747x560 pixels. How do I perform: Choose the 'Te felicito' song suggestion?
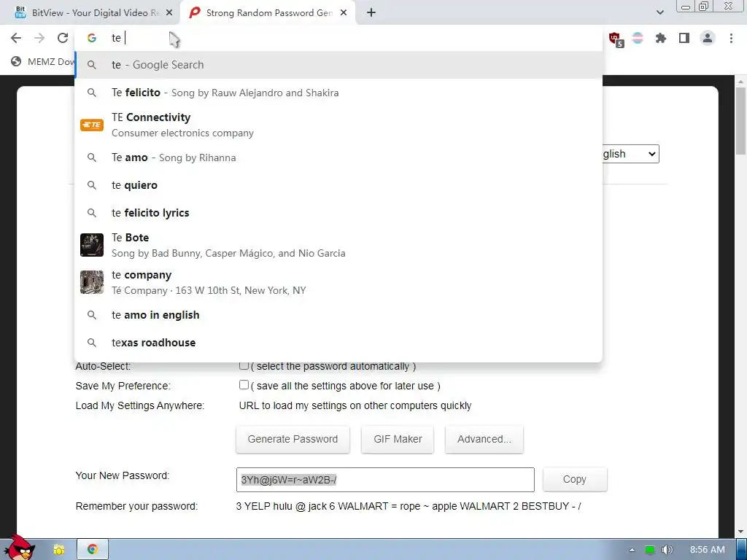(338, 93)
